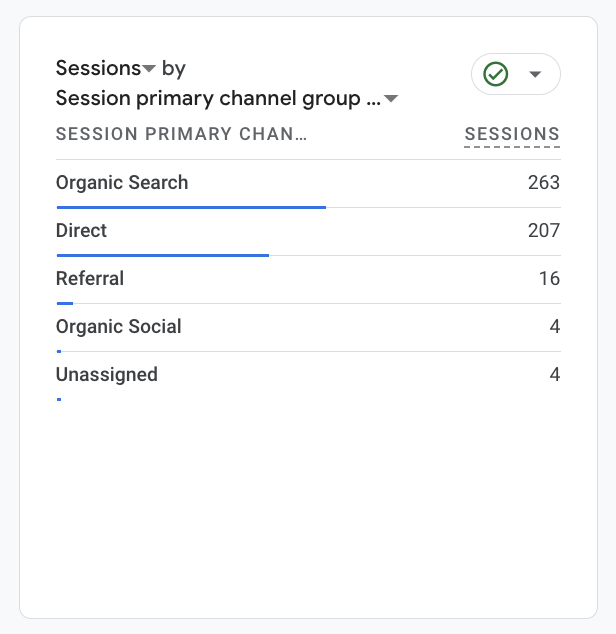This screenshot has width=616, height=634.
Task: Click the 207 sessions value
Action: click(544, 231)
